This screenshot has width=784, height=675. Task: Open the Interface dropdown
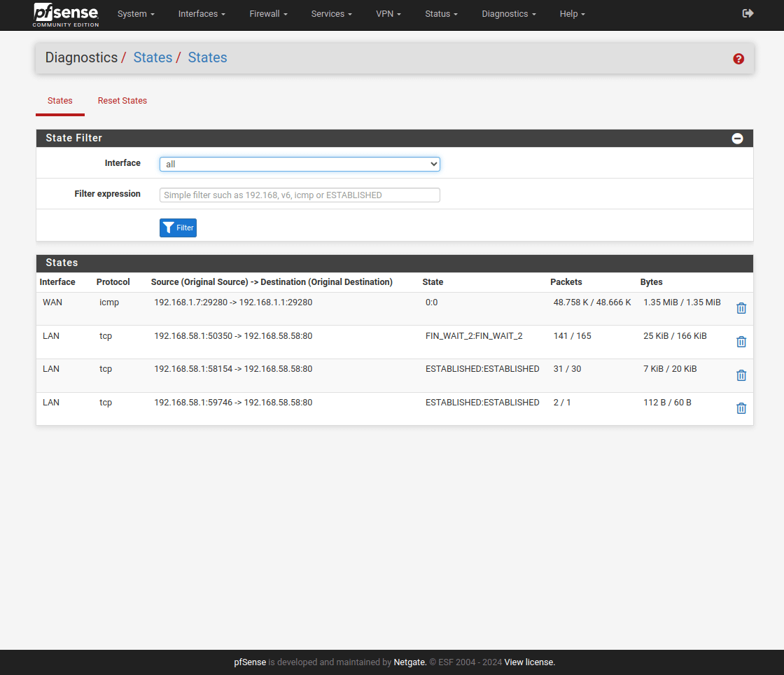[300, 165]
